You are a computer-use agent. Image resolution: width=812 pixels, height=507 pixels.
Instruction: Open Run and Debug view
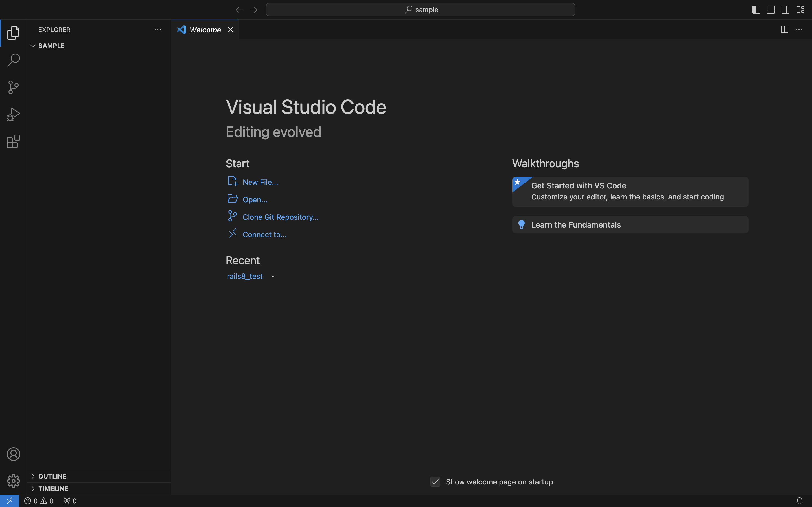click(x=14, y=114)
